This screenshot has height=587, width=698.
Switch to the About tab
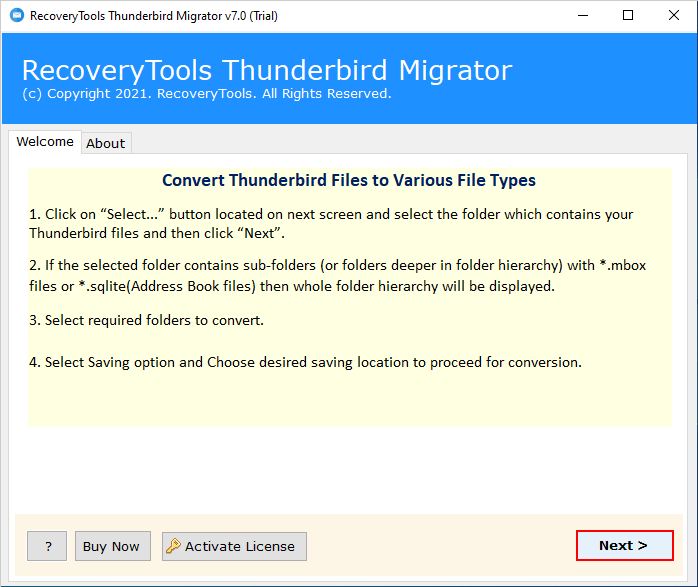coord(106,143)
